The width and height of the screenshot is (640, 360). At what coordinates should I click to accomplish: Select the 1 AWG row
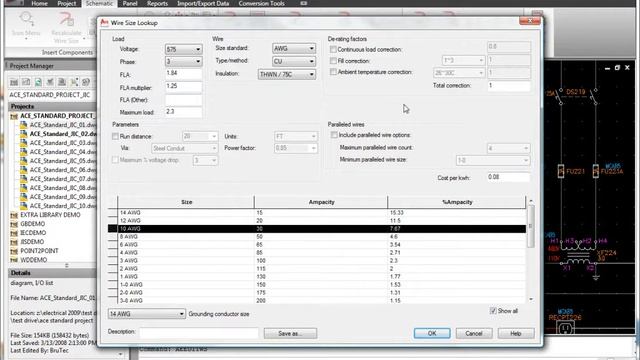point(317,276)
